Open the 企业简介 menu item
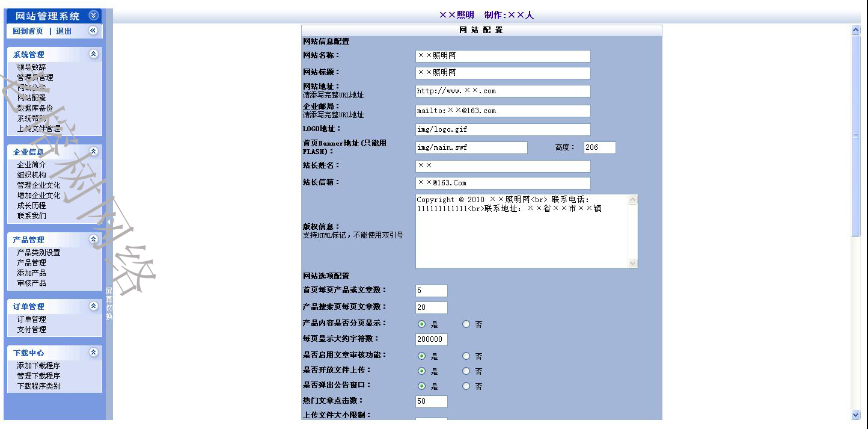Image resolution: width=868 pixels, height=429 pixels. tap(31, 165)
